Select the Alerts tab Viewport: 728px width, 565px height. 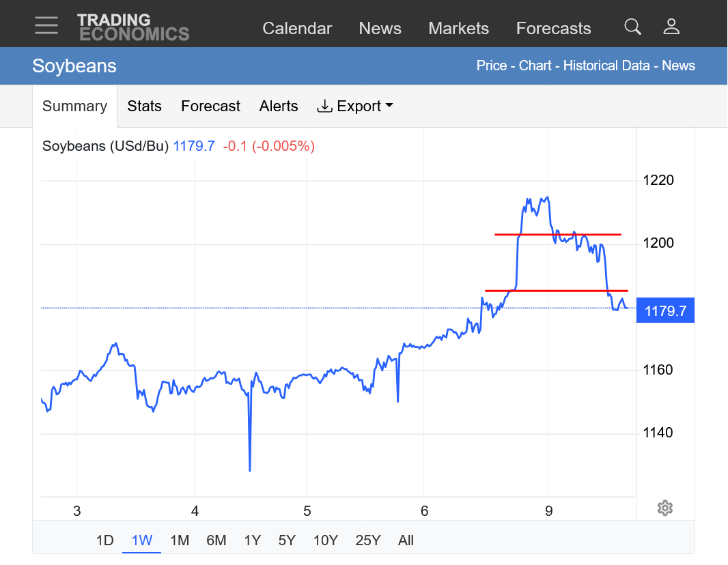(279, 106)
